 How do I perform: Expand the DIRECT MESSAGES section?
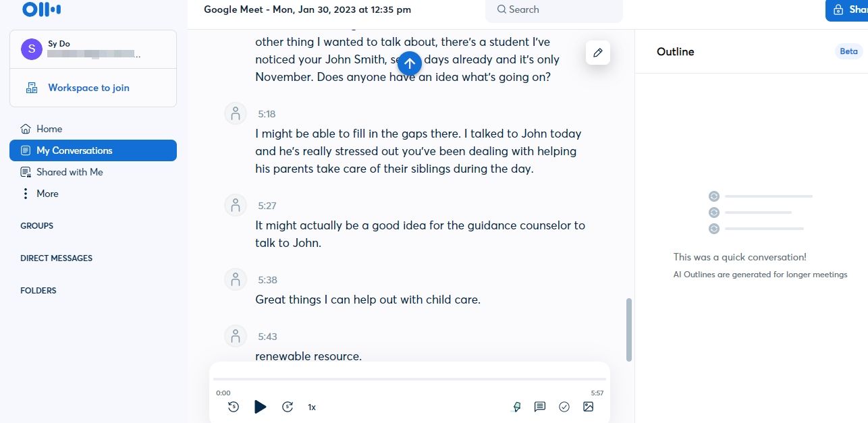coord(56,258)
